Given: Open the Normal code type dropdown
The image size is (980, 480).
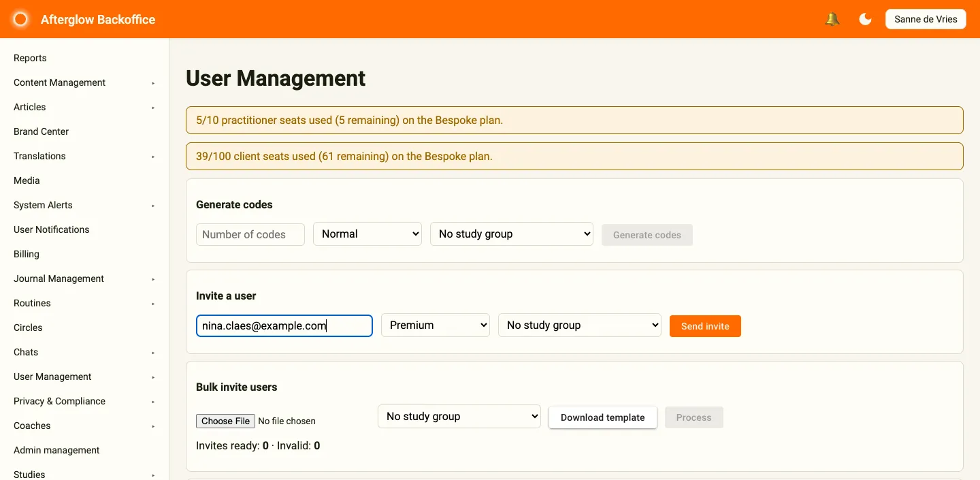Looking at the screenshot, I should click(367, 234).
